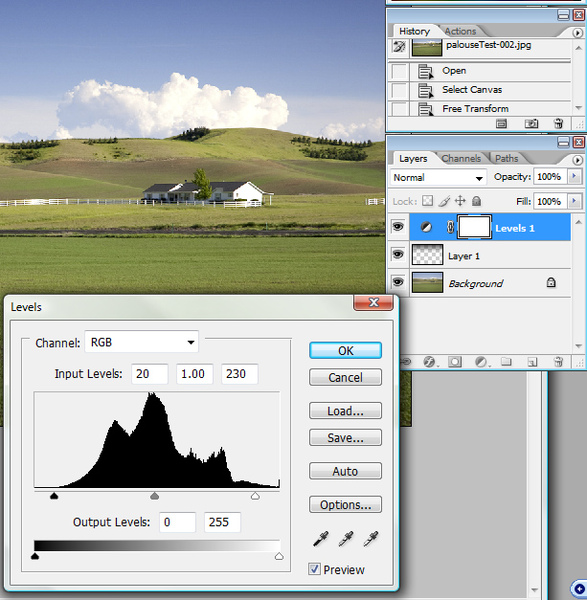The image size is (587, 600).
Task: Click the lock position icon
Action: (x=460, y=201)
